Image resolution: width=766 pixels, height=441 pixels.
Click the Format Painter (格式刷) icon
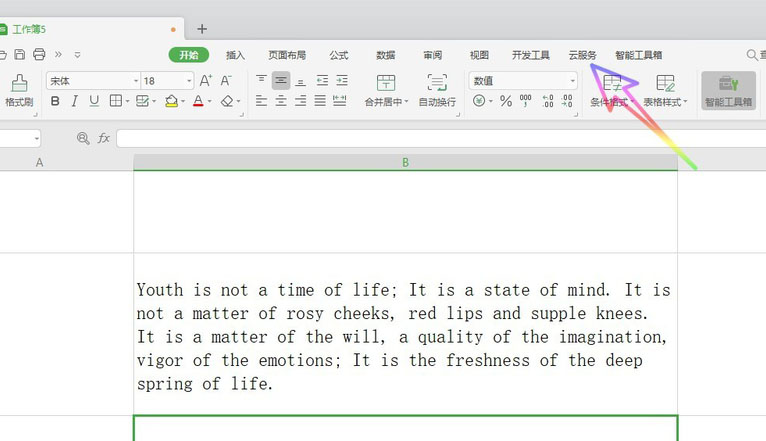[19, 85]
